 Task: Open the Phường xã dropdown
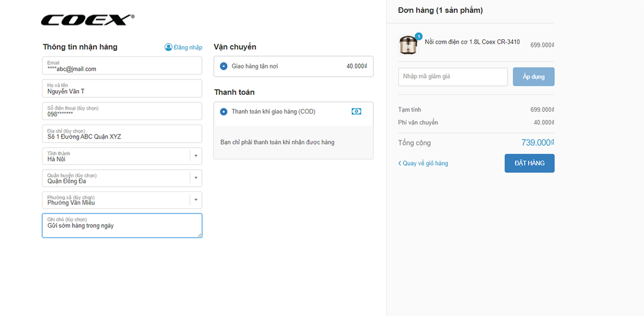[196, 200]
